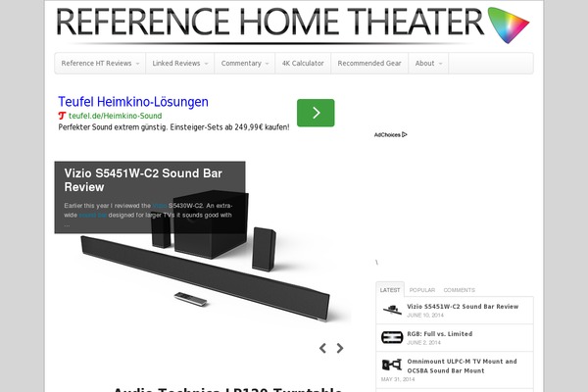This screenshot has height=392, width=588.
Task: Click the Perfekter Sound extrem günstig ad text
Action: (173, 127)
